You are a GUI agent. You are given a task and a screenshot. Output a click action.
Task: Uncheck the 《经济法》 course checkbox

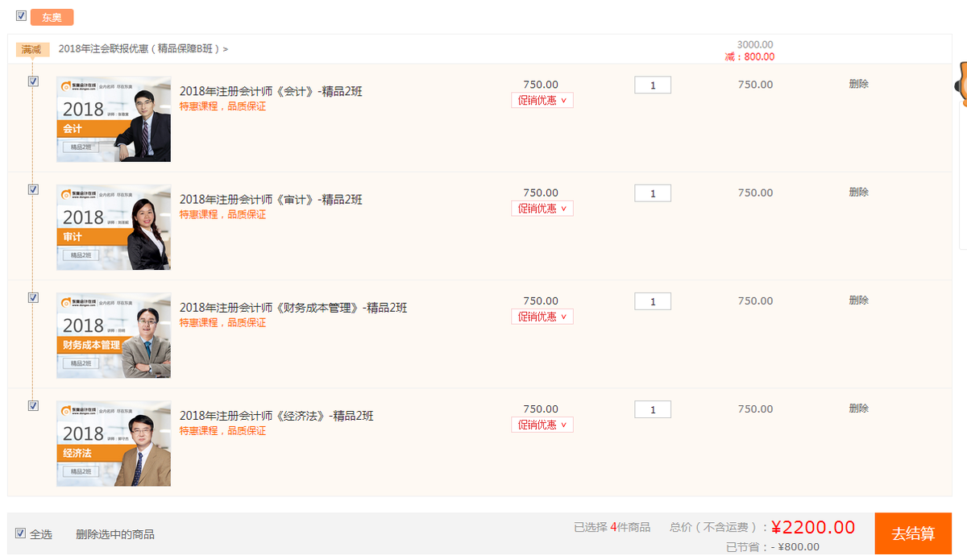[33, 405]
